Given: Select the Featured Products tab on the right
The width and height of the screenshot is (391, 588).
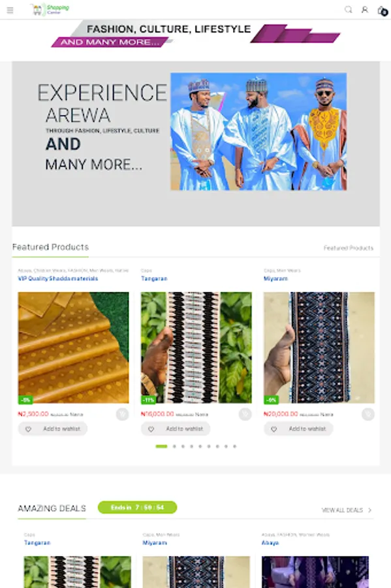Looking at the screenshot, I should (x=349, y=248).
